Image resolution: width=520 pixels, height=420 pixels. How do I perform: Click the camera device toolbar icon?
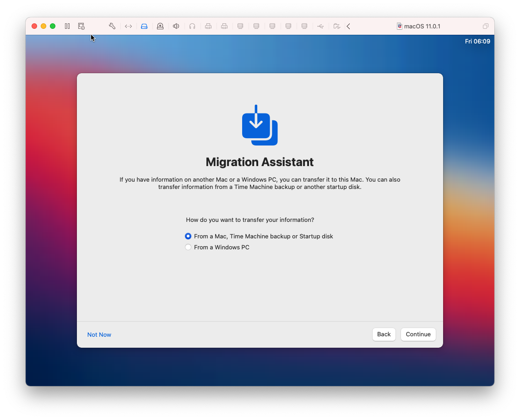[x=160, y=26]
